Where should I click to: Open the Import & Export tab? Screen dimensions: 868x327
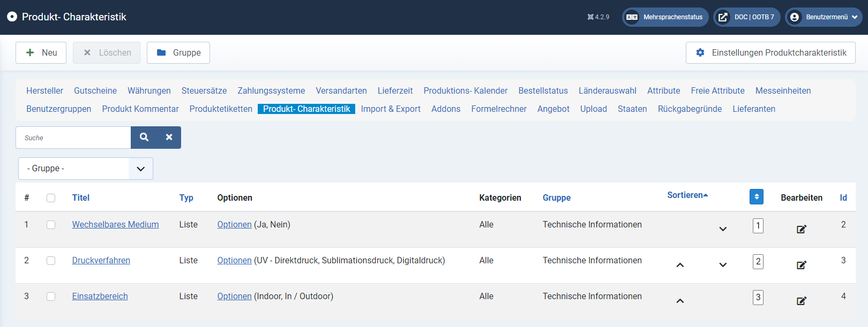391,109
